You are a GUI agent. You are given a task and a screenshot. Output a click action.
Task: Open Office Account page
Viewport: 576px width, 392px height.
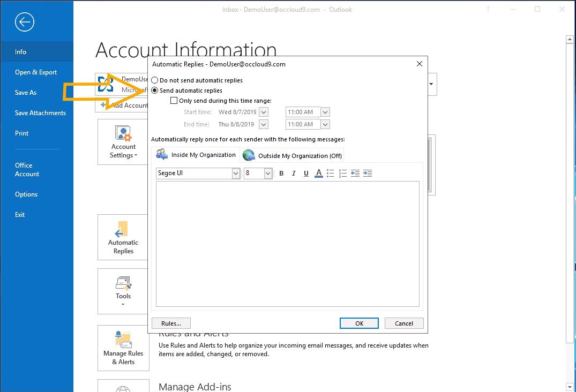(37, 170)
